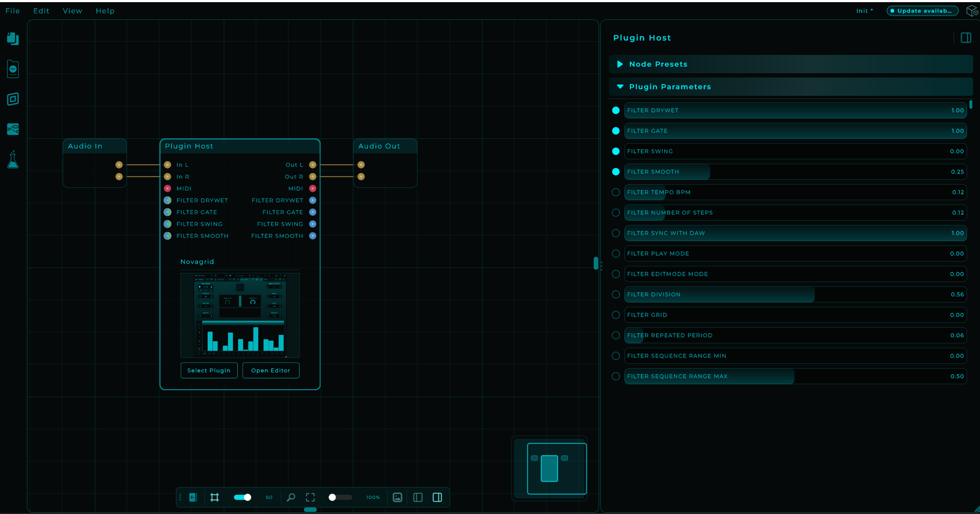980x514 pixels.
Task: Enable the FILTER EDITMODE MODE toggle
Action: coord(616,274)
